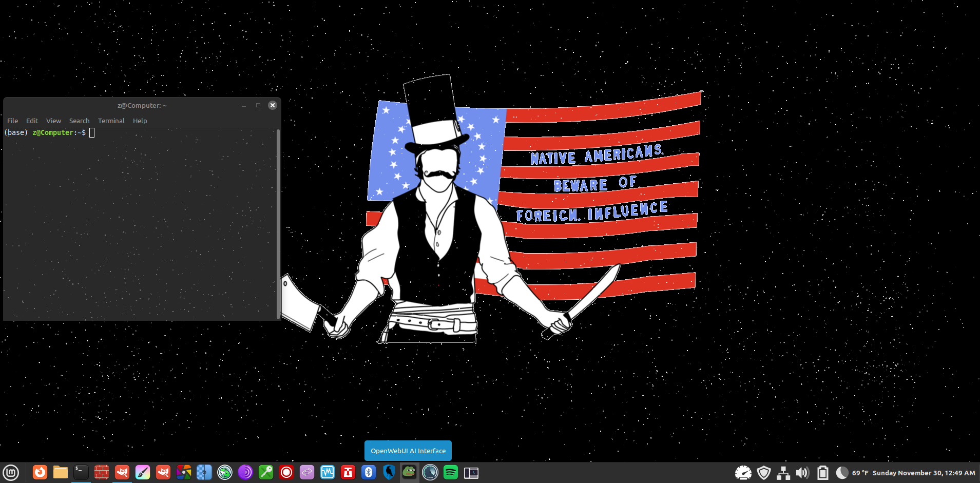
Task: Close the z@Computer terminal window
Action: tap(273, 105)
